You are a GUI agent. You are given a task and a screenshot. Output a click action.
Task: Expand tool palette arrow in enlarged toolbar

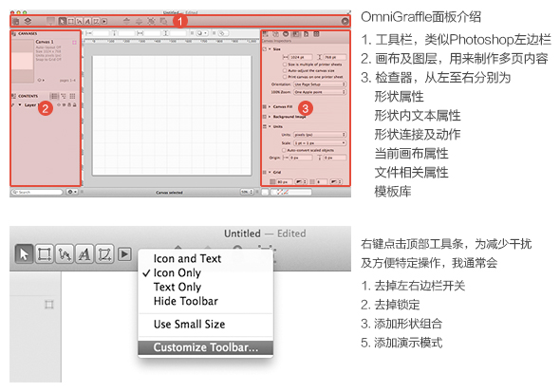pyautogui.click(x=124, y=254)
